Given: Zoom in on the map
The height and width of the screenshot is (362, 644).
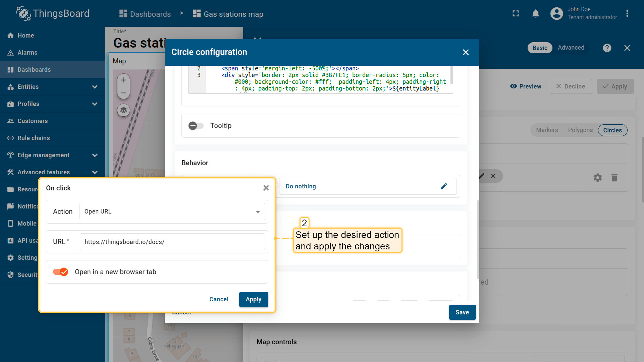Looking at the screenshot, I should click(x=123, y=80).
